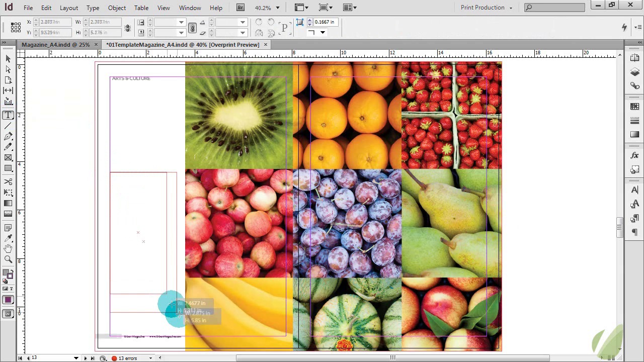Viewport: 644px width, 362px height.
Task: Open the Scale X percentage dropdown
Action: 181,22
